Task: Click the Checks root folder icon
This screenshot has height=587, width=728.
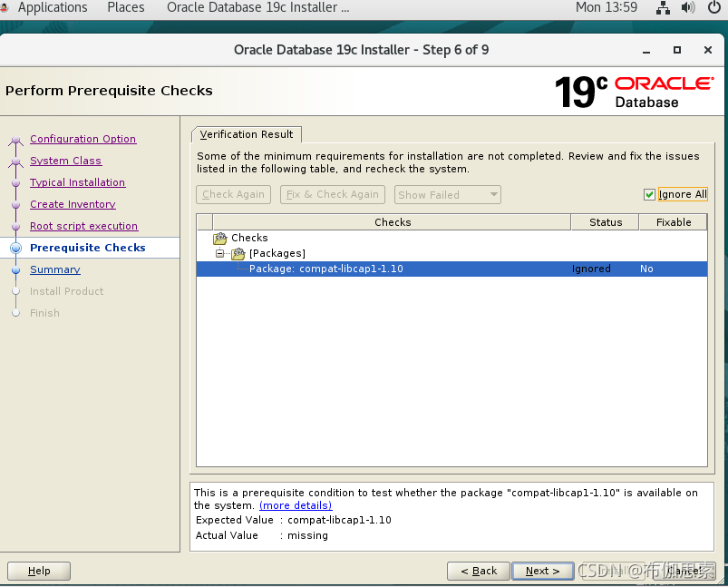Action: 220,238
